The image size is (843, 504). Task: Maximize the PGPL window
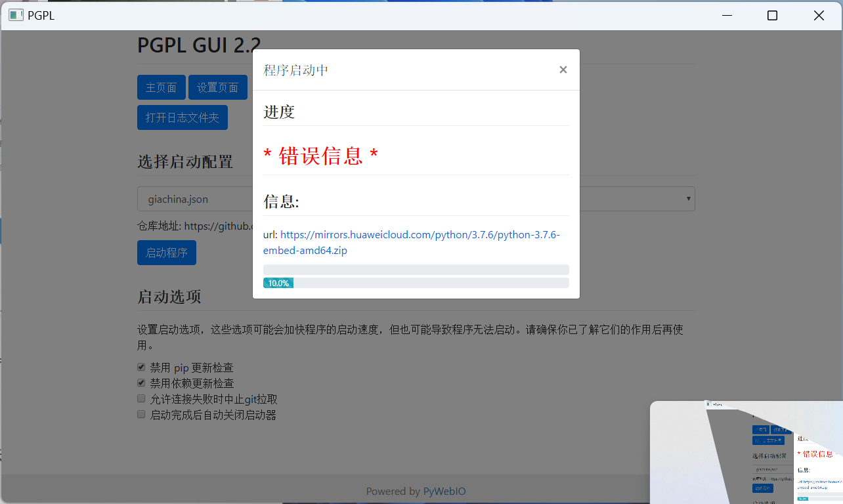click(771, 14)
